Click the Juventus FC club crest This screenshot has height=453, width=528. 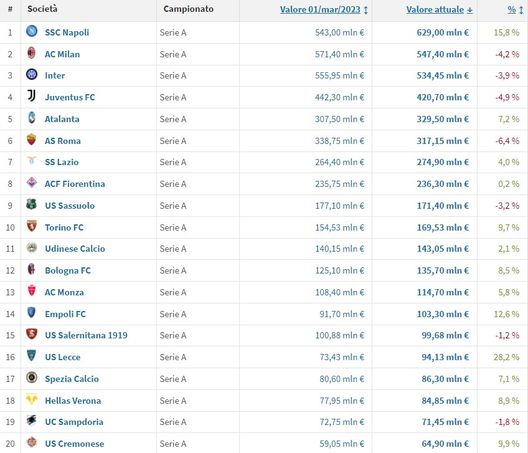(32, 96)
